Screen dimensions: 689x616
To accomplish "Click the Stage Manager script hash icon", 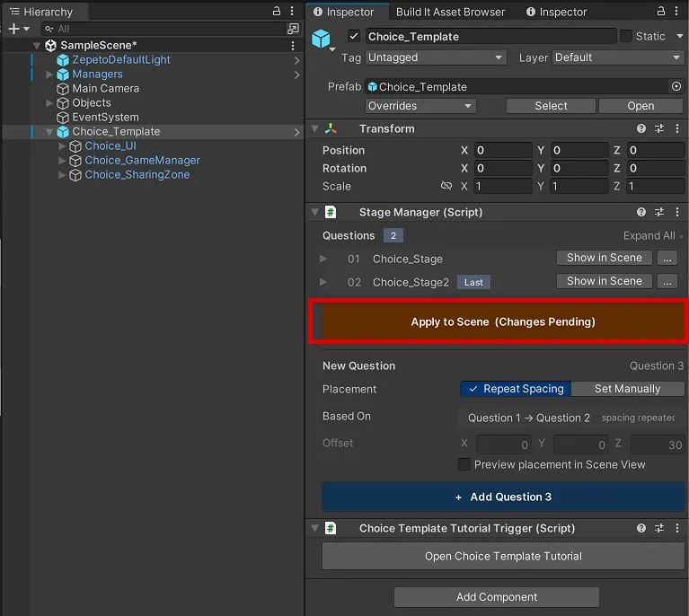I will coord(331,212).
